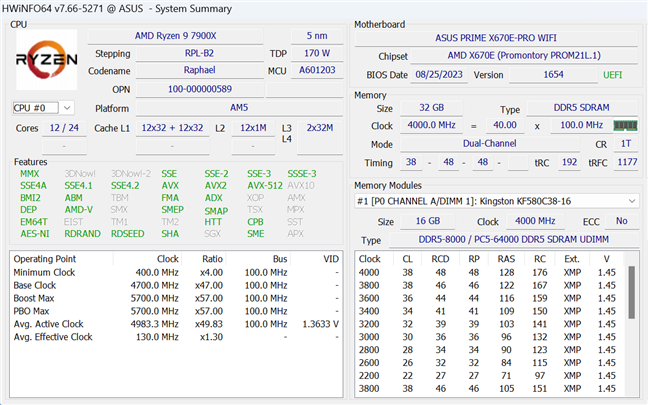648x405 pixels.
Task: Select the Boost Max row
Action: click(176, 298)
